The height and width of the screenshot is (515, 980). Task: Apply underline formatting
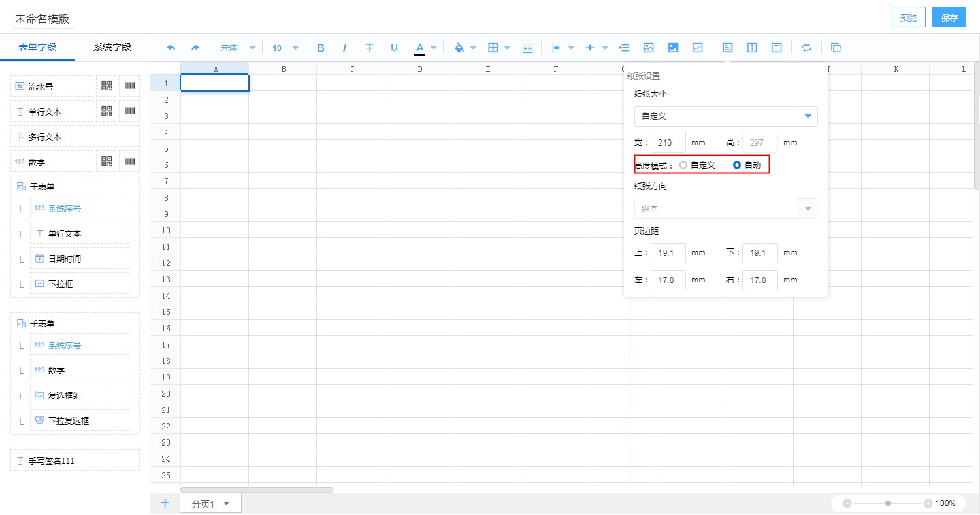[x=394, y=48]
